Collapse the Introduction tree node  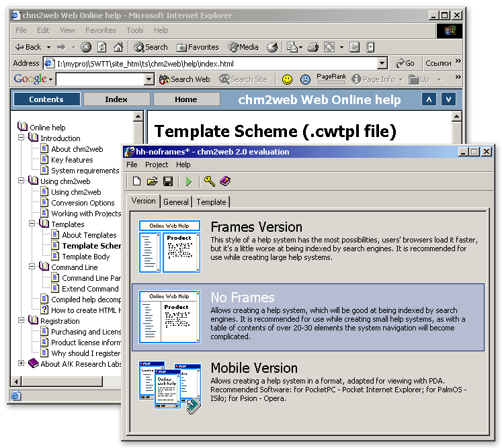pos(21,138)
